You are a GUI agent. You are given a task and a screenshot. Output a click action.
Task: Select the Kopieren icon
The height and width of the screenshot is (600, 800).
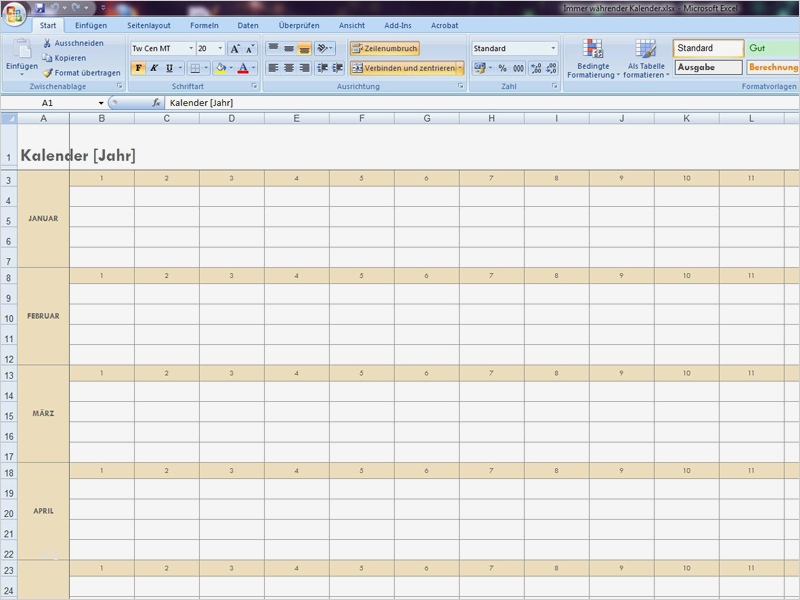click(x=70, y=58)
